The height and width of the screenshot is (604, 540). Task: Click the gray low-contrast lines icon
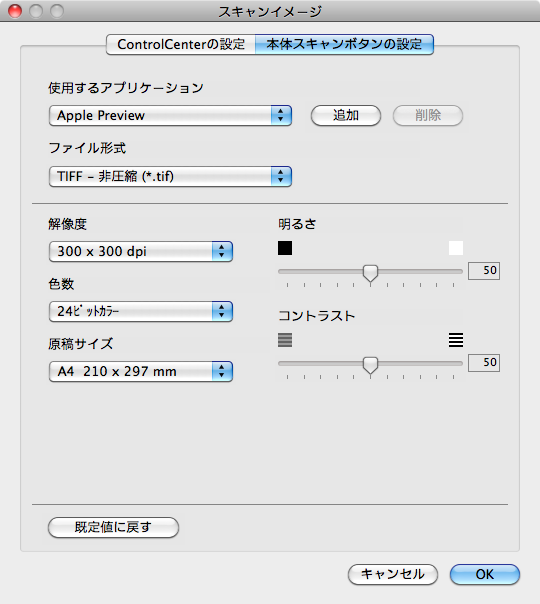click(x=285, y=340)
